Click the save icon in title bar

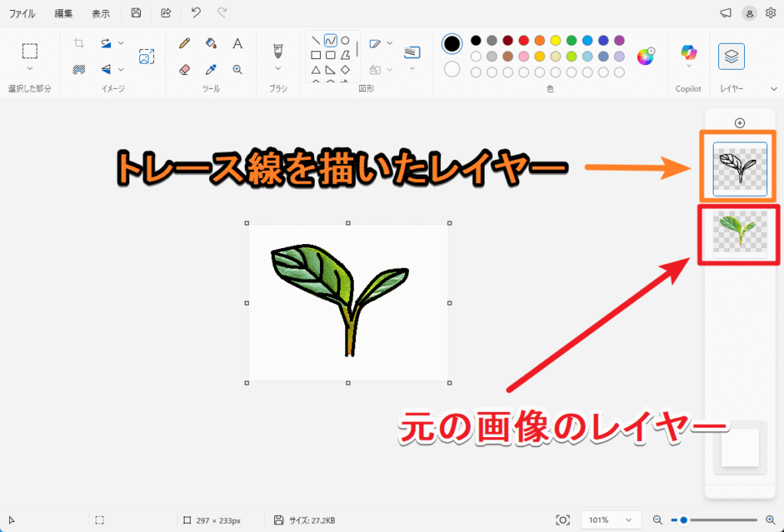coord(136,13)
